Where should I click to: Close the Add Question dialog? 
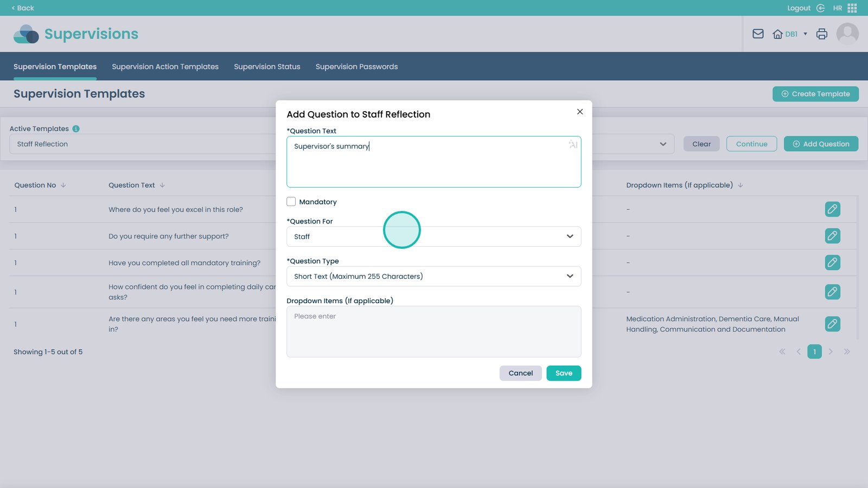[580, 112]
